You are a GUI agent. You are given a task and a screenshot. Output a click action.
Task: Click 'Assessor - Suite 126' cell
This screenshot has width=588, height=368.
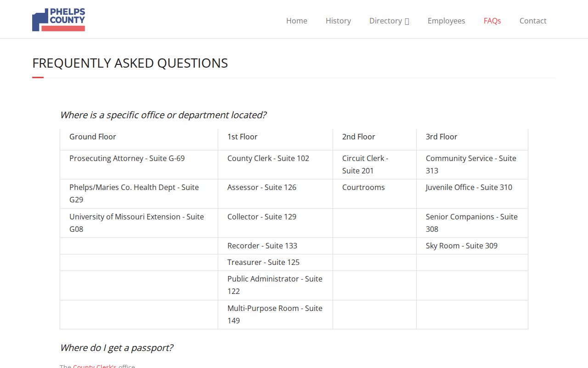tap(275, 194)
